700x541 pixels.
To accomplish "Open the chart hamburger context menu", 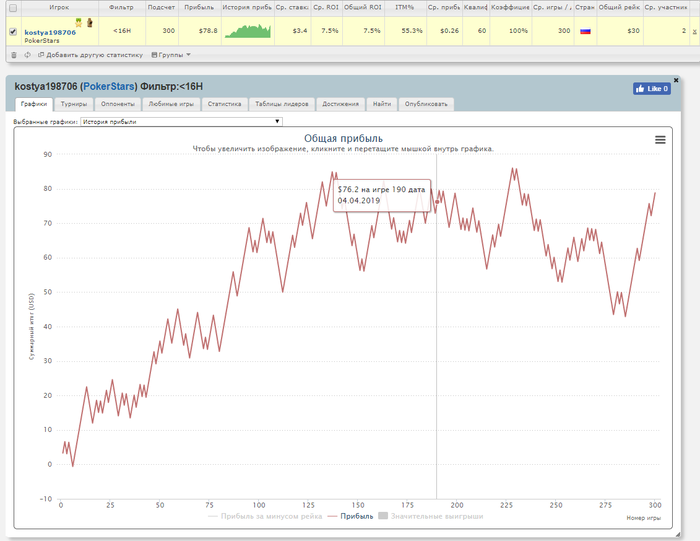I will click(x=660, y=140).
